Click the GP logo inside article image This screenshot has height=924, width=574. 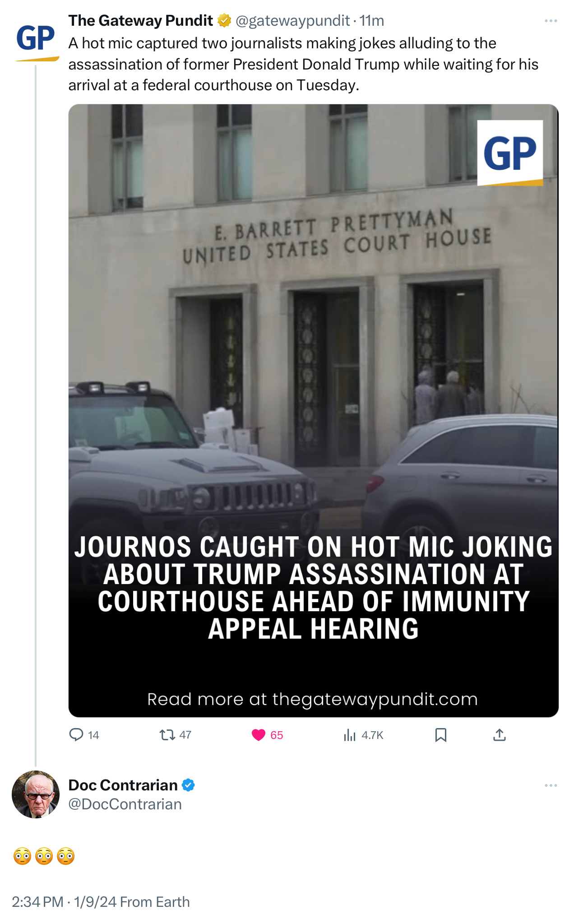[510, 153]
